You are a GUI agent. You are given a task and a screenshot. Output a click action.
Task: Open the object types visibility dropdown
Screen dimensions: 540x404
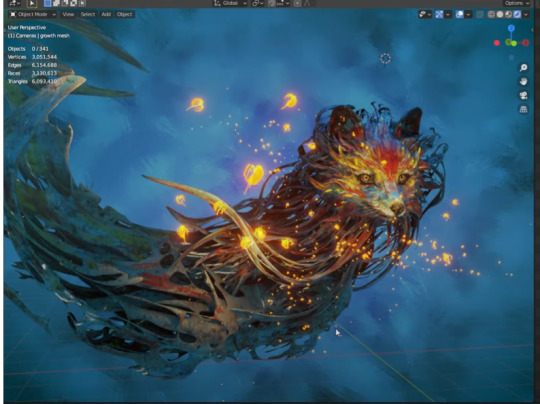(425, 14)
